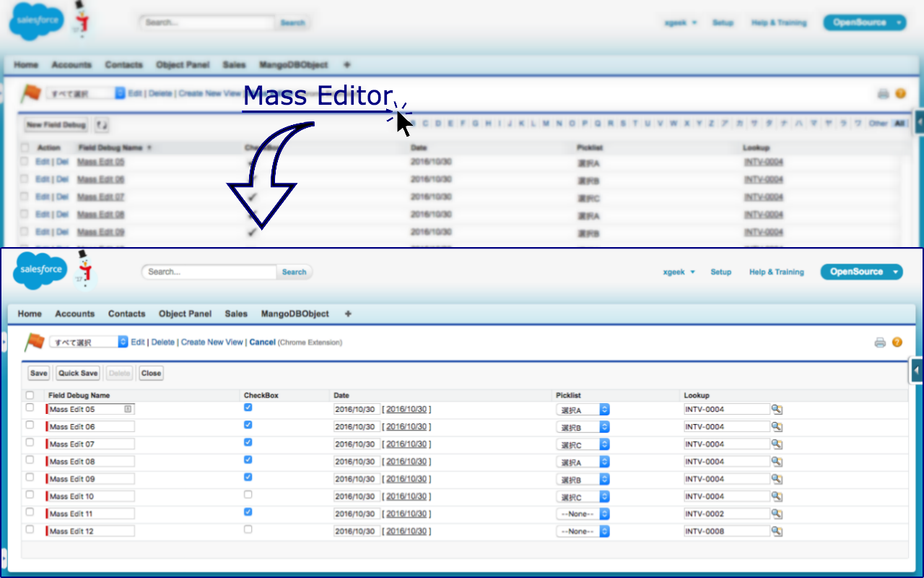
Task: Open the picklist dropdown for Mass Edit 07
Action: [583, 444]
